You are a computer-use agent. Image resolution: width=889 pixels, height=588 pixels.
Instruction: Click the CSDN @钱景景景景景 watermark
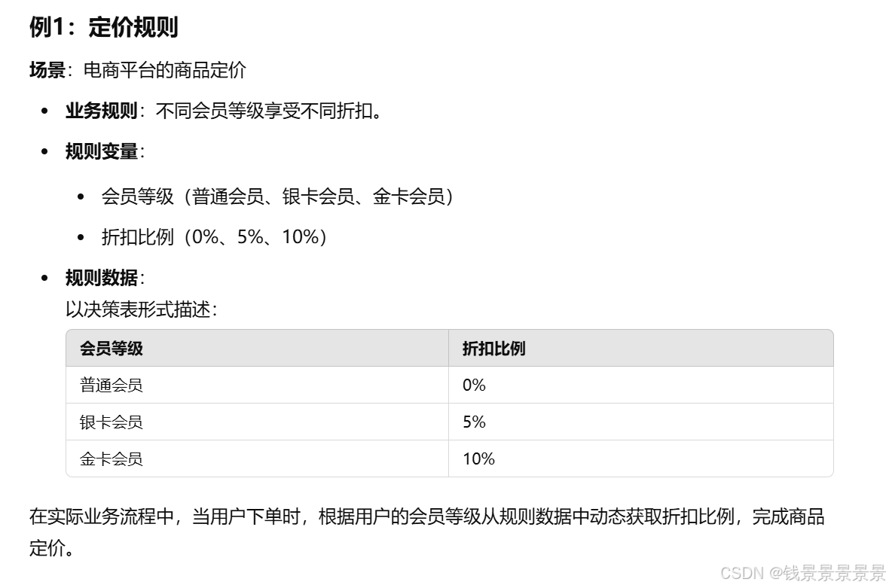tap(802, 573)
